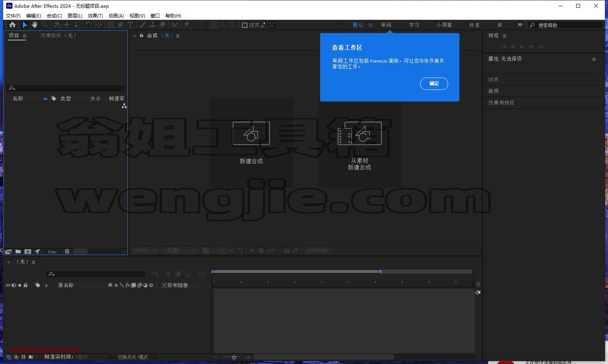
Task: Open Composition Mini-Flowchart in timeline
Action: click(155, 274)
